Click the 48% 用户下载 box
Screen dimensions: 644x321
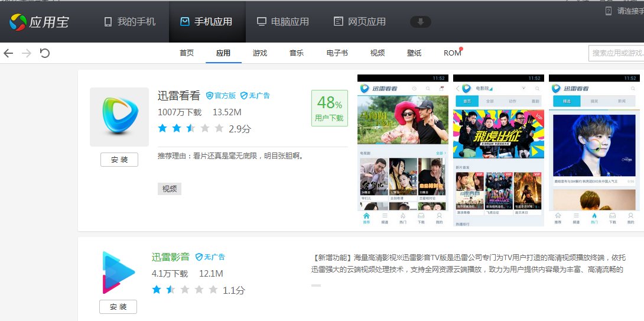[330, 108]
